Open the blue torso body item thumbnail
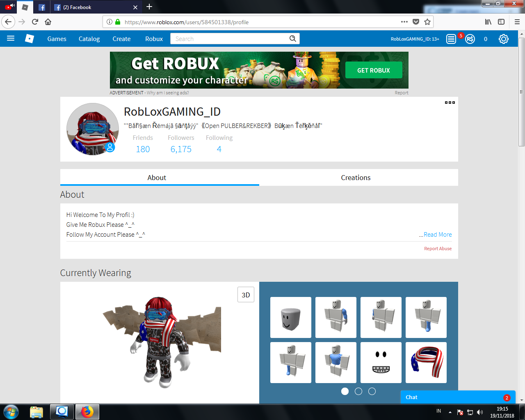 pyautogui.click(x=336, y=363)
